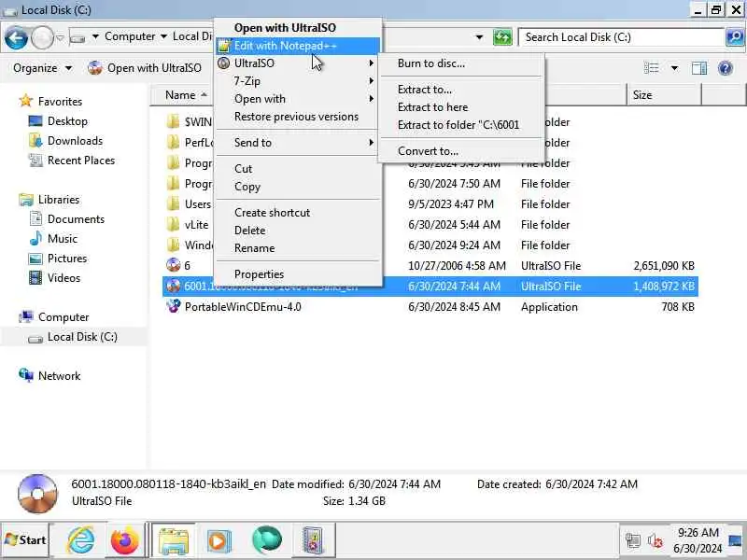The width and height of the screenshot is (747, 560).
Task: Focus the Search Local Disk (C:) field
Action: click(x=622, y=37)
